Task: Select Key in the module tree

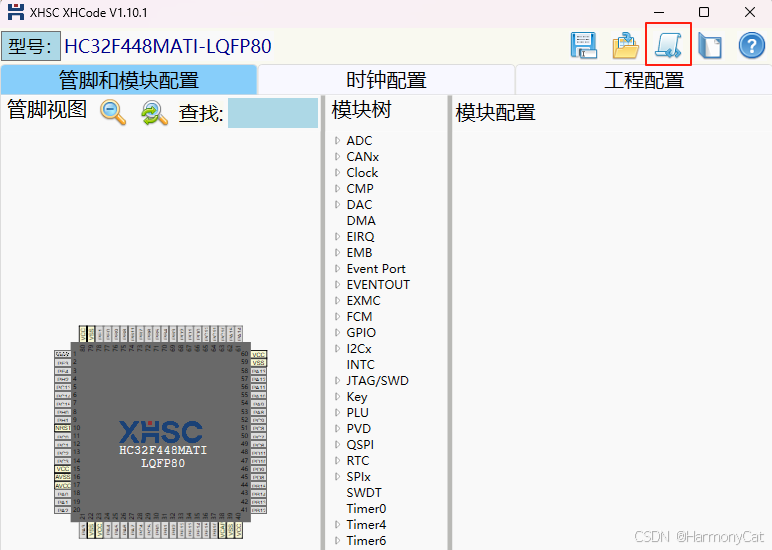Action: 357,397
